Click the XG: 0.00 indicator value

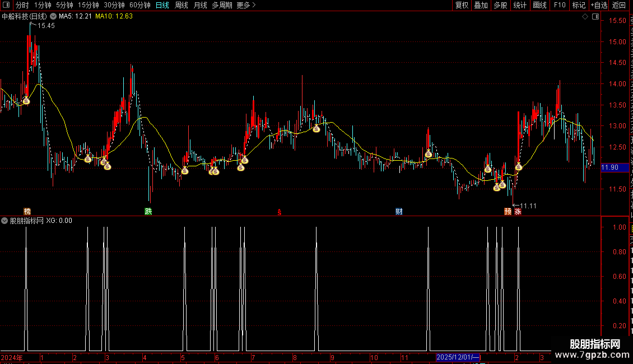(59, 221)
